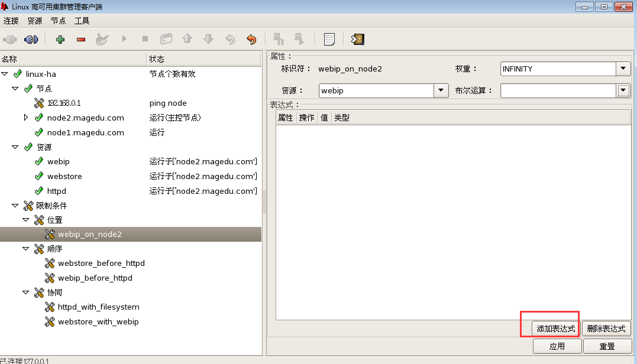Click the 重置 button

(x=607, y=346)
